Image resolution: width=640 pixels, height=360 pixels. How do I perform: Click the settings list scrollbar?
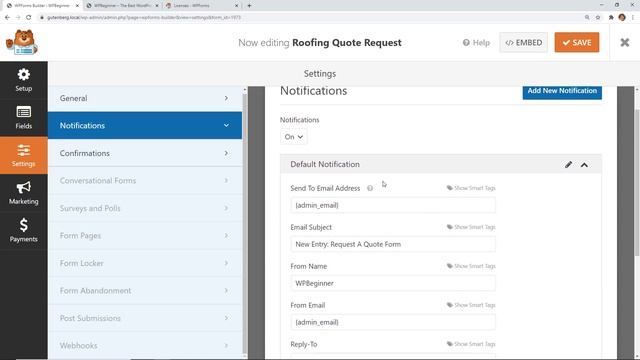[245, 222]
